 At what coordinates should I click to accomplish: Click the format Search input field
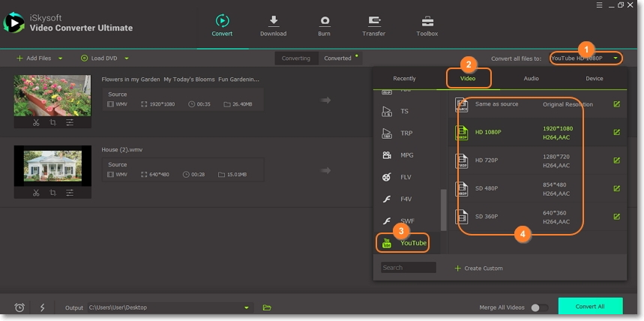(408, 268)
